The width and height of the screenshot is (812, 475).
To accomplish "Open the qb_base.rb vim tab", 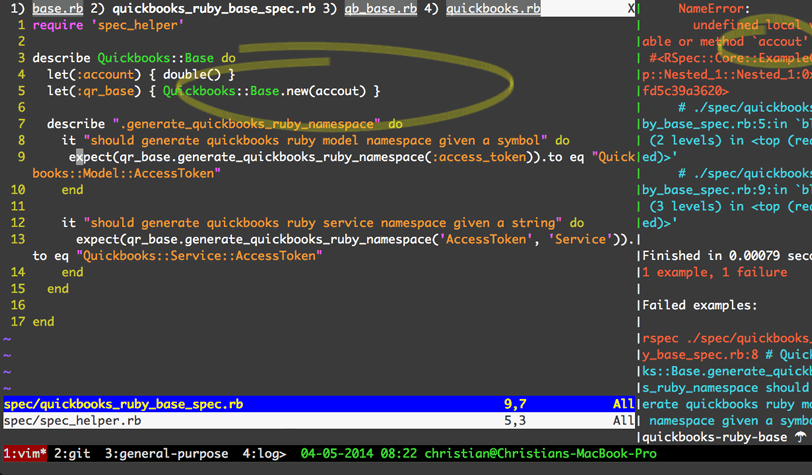I will (381, 8).
